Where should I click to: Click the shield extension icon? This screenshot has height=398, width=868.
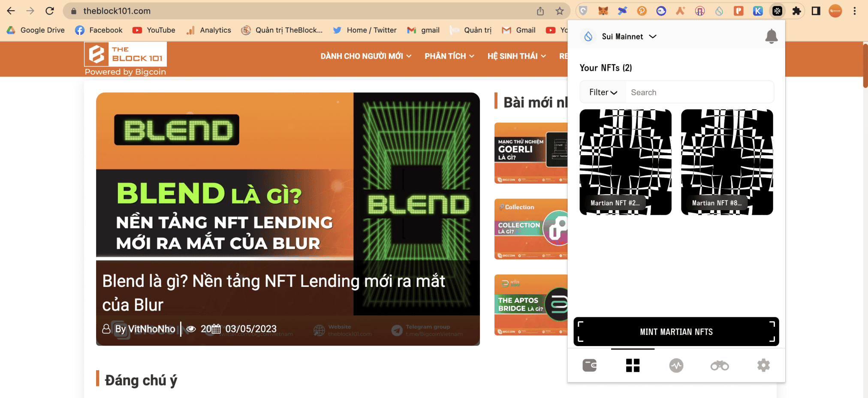583,11
